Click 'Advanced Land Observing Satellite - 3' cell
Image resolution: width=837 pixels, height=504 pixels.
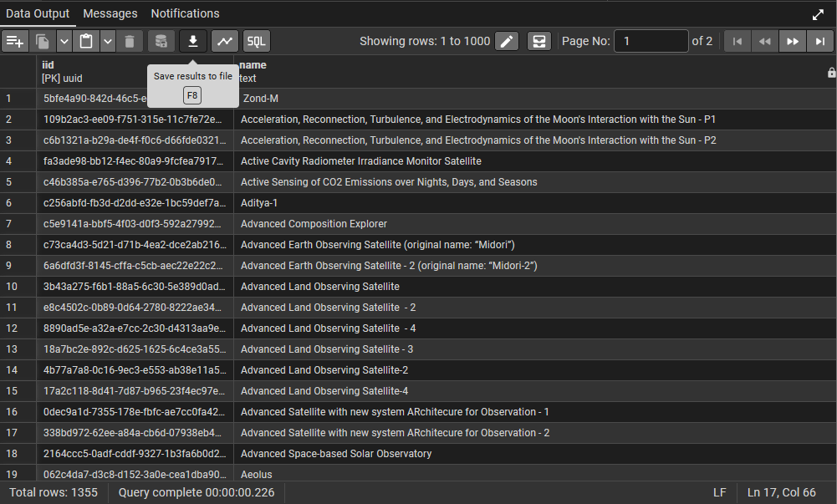tap(535, 349)
